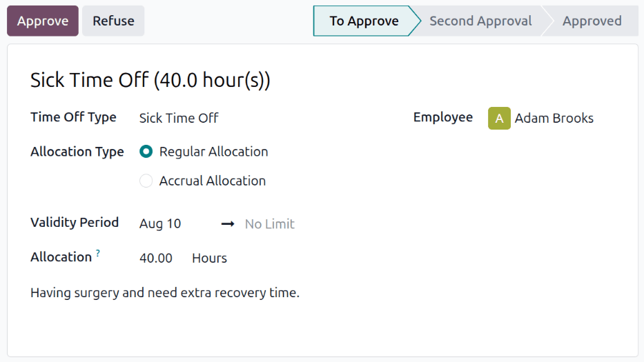Click the Accrual Allocation label text
Screen dimensions: 644x362
tap(213, 181)
